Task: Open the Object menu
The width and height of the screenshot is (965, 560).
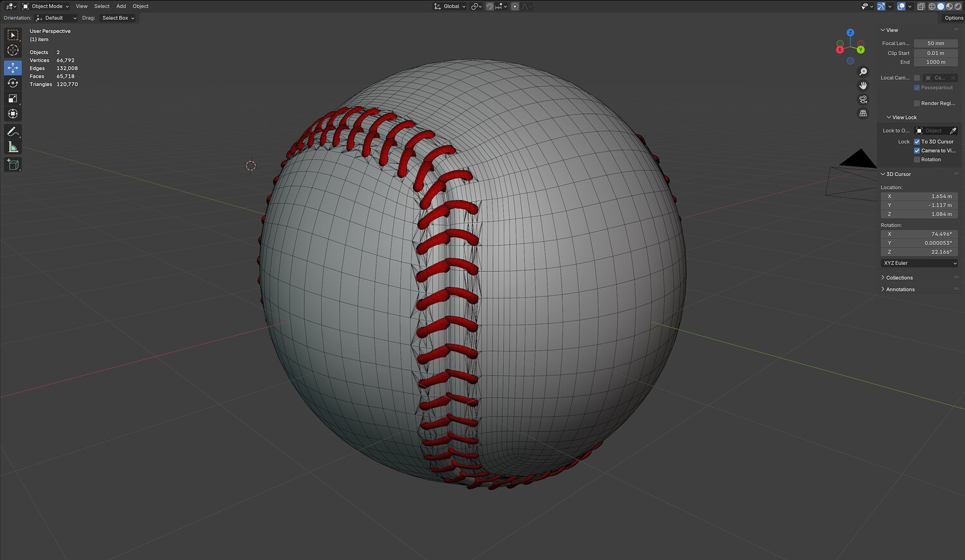Action: [x=140, y=6]
